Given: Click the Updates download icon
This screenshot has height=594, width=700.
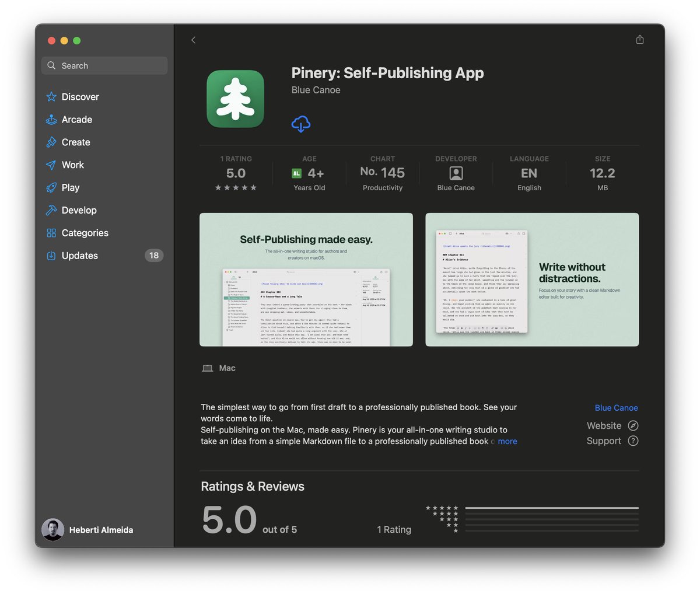Looking at the screenshot, I should [x=51, y=256].
